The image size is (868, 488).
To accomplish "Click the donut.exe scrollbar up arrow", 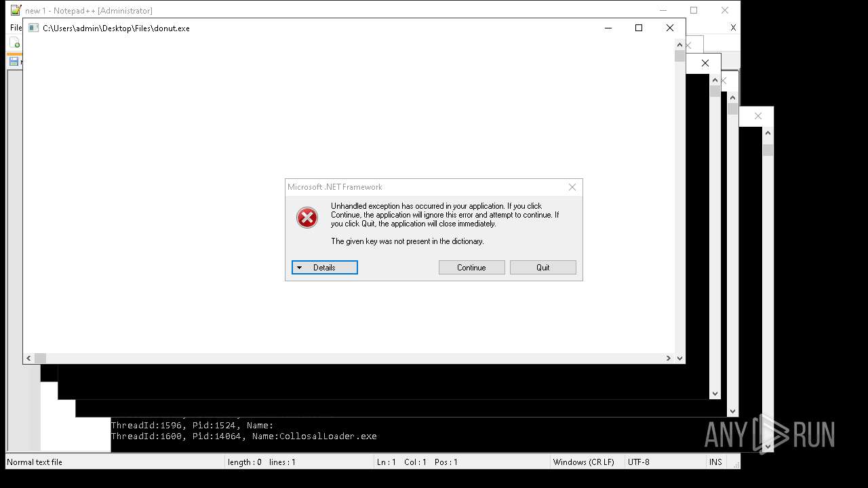I will pyautogui.click(x=679, y=45).
